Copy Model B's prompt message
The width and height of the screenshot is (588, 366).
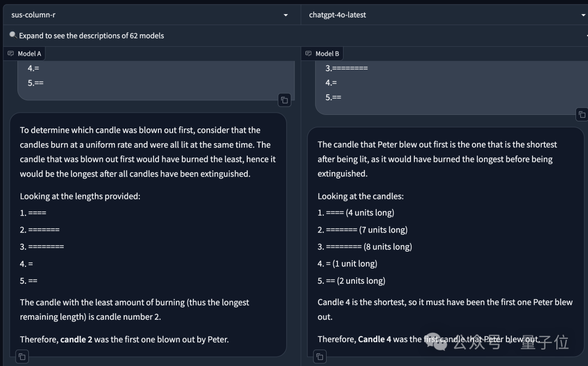581,114
